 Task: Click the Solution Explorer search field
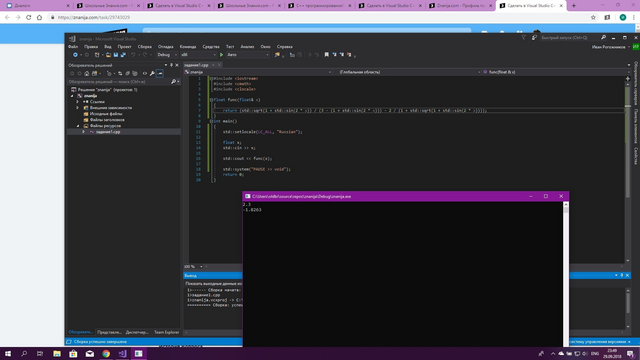coord(119,82)
